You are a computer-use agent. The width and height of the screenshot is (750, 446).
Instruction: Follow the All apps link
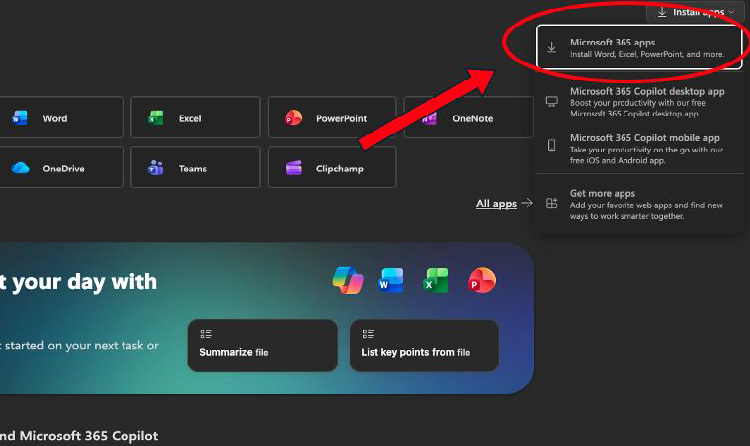pos(496,203)
